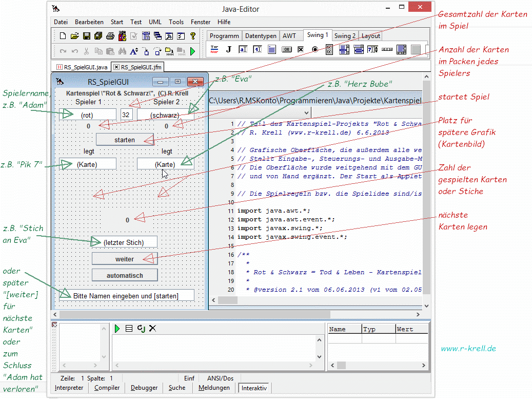Click the 'starten' button in form
Viewport: 532px width, 399px height.
[125, 140]
